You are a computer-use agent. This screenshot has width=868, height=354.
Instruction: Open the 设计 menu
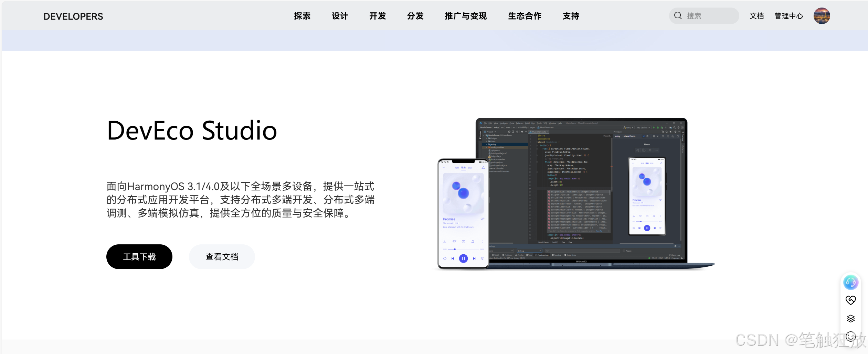pyautogui.click(x=340, y=16)
